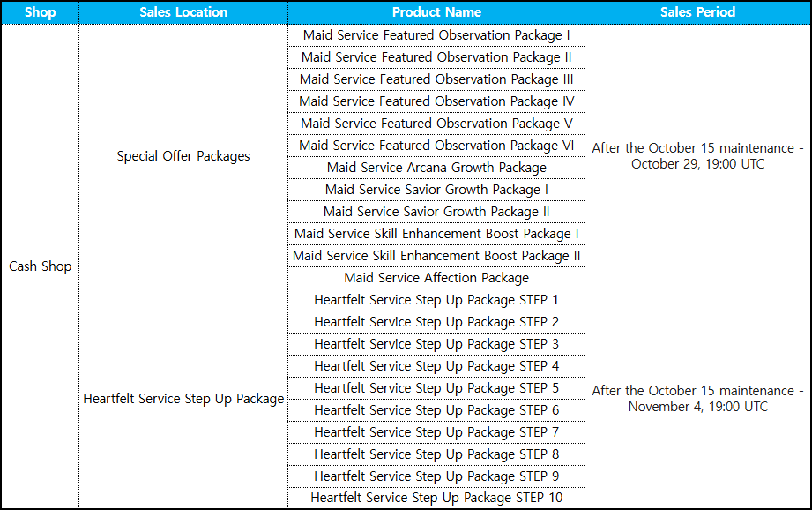Click Heartfelt Service Step Up Package STEP 9
The width and height of the screenshot is (812, 510).
(436, 476)
